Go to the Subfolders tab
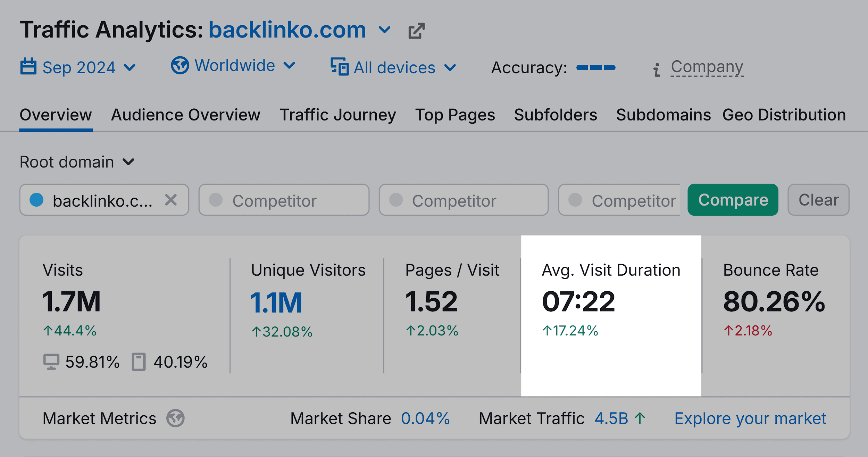The width and height of the screenshot is (868, 457). click(x=556, y=115)
